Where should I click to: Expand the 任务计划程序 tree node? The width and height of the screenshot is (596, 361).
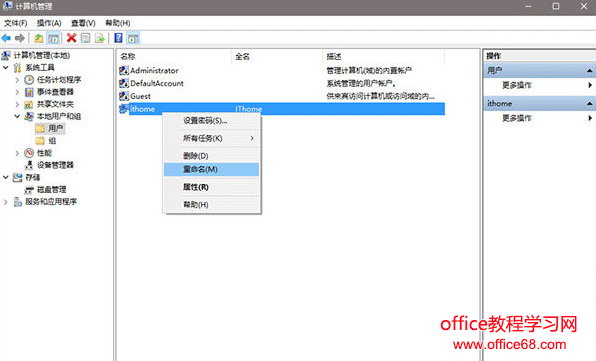click(x=17, y=80)
